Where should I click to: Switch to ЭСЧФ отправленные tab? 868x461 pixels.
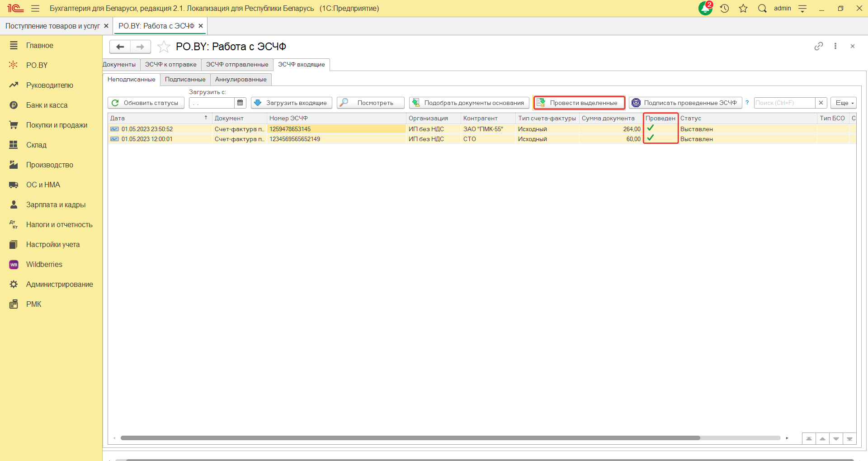[x=237, y=65]
